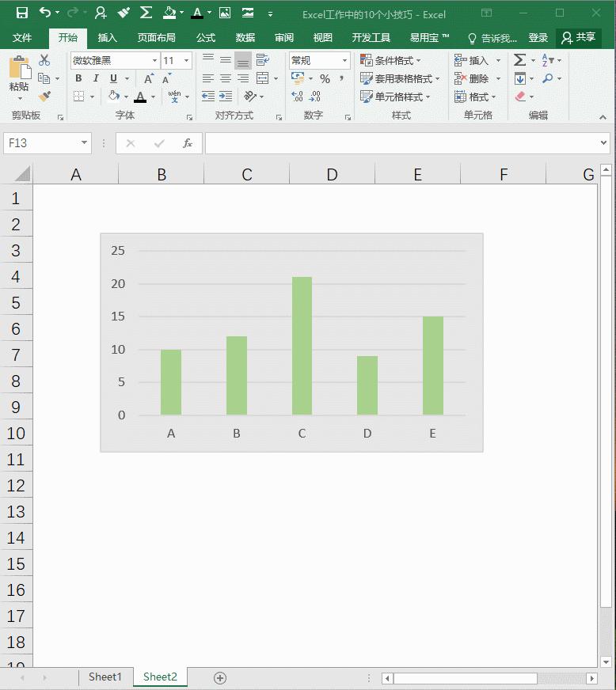The width and height of the screenshot is (616, 690).
Task: Decrease font size with the small A
Action: pos(166,79)
